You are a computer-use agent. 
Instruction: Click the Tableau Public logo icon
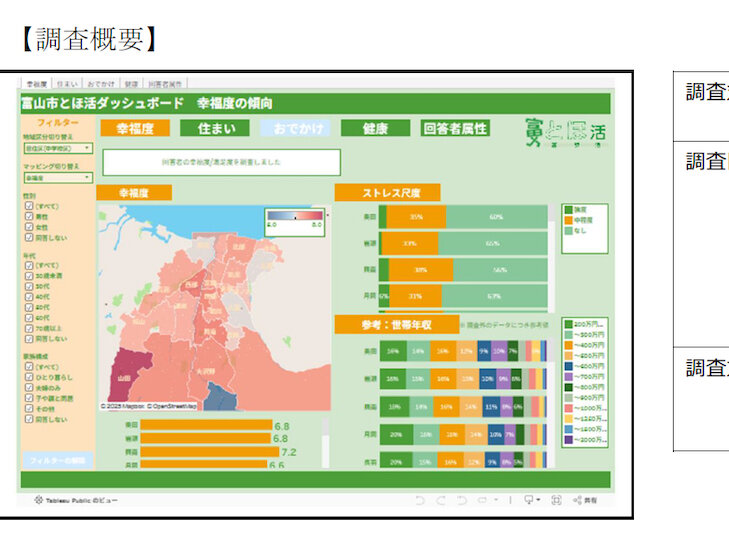(x=38, y=499)
